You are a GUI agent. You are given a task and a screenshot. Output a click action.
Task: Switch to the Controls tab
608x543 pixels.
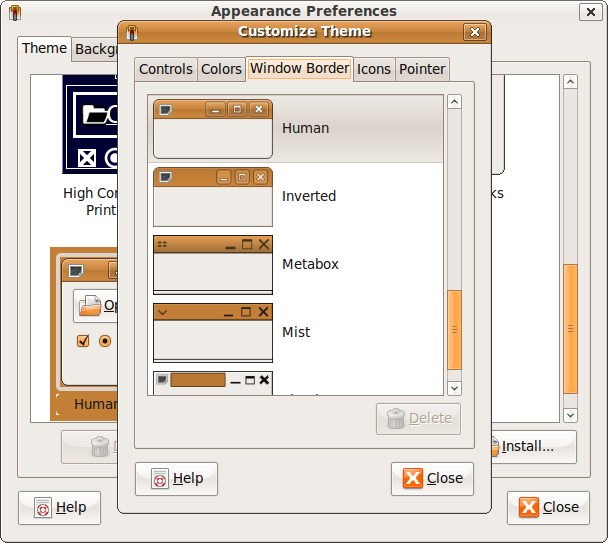tap(165, 69)
